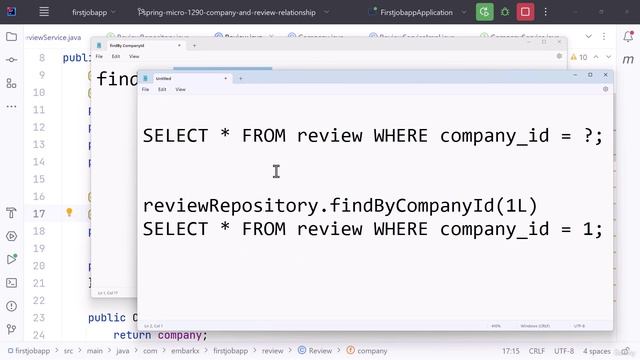640x360 pixels.
Task: Open Edit menu in findBy CompanyId Notepad
Action: (x=116, y=56)
